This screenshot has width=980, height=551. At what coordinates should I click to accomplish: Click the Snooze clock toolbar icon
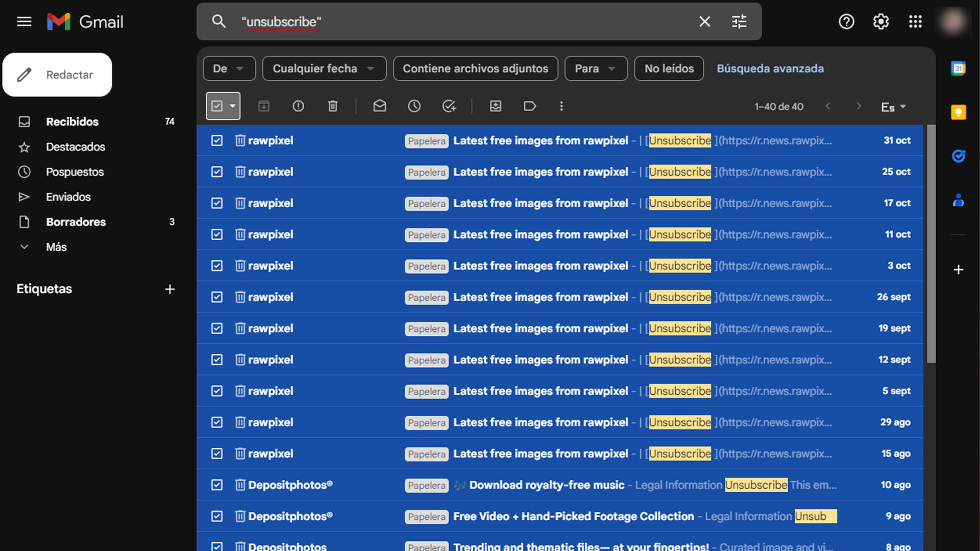pyautogui.click(x=414, y=106)
